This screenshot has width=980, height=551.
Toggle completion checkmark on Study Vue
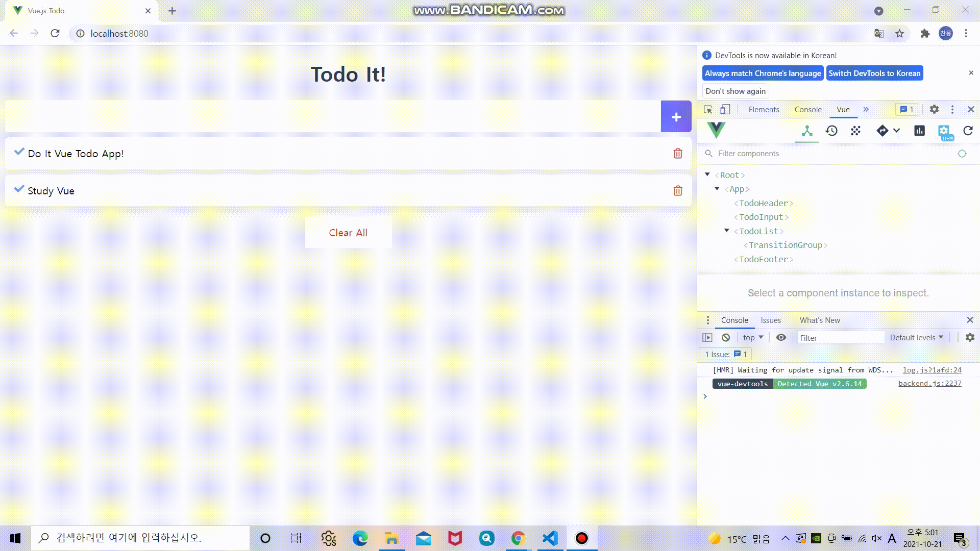click(19, 189)
